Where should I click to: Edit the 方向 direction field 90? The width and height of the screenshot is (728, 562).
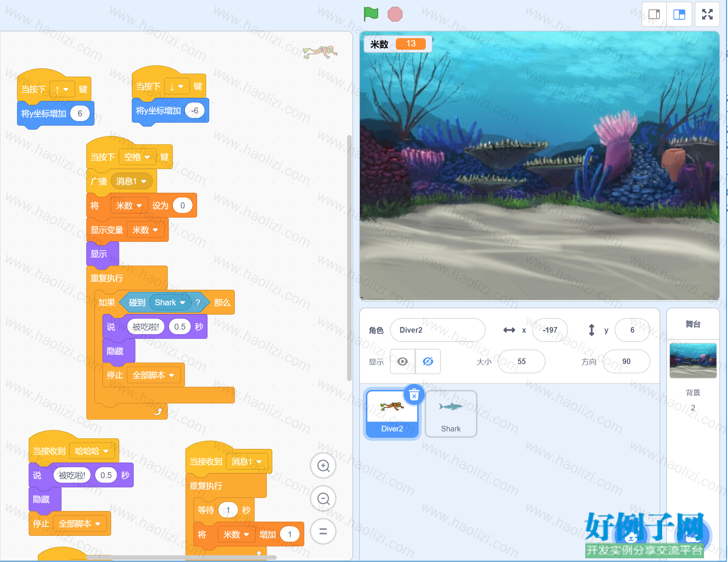point(626,361)
